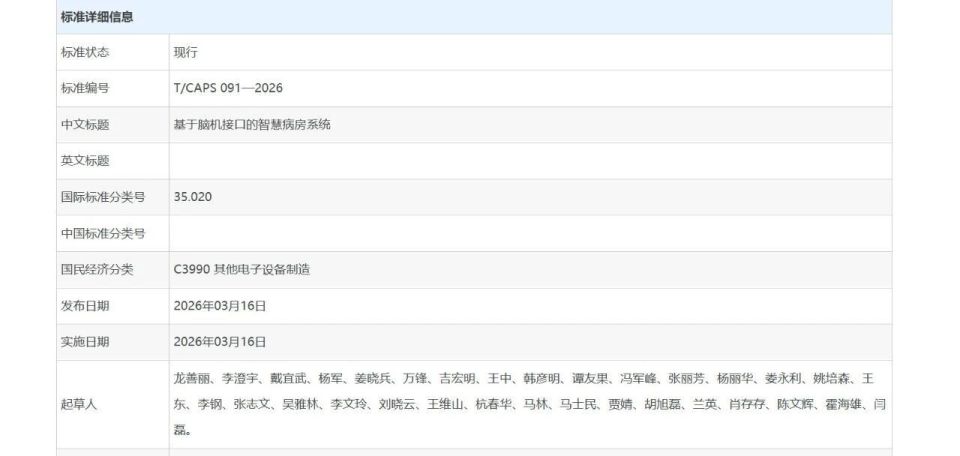This screenshot has height=456, width=960.
Task: Click the 中国标准分类号 label cell
Action: pyautogui.click(x=113, y=233)
